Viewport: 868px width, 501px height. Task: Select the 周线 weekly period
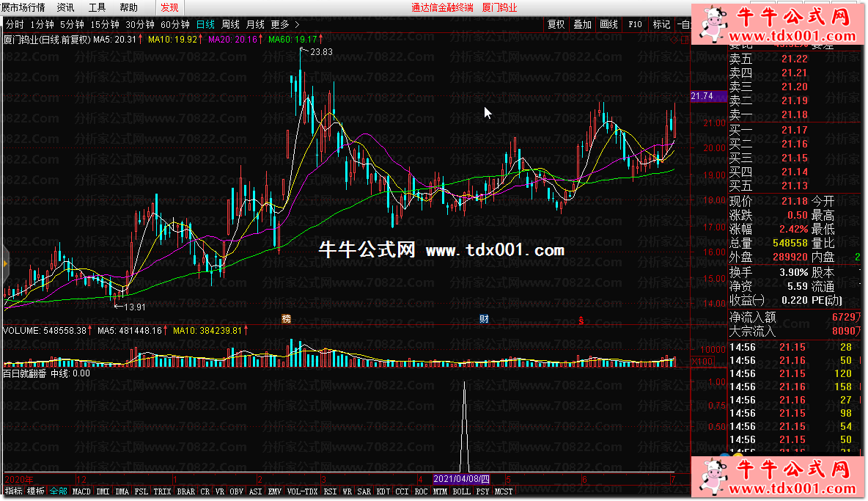click(231, 24)
